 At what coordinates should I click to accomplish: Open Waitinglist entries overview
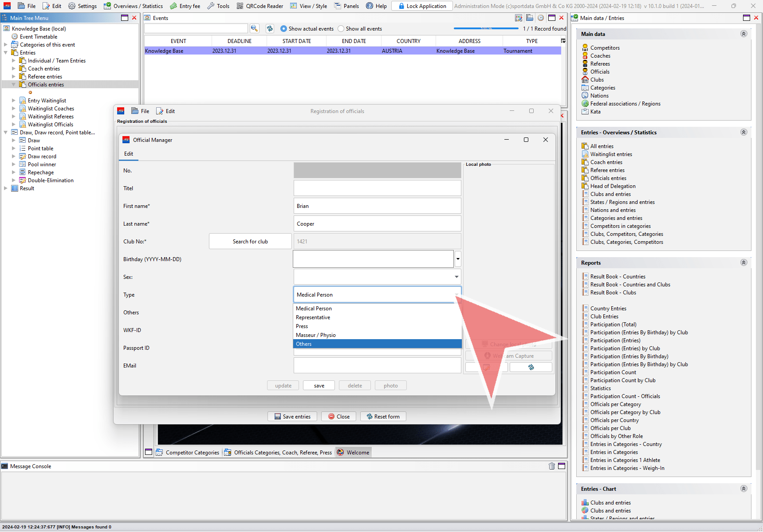[611, 154]
